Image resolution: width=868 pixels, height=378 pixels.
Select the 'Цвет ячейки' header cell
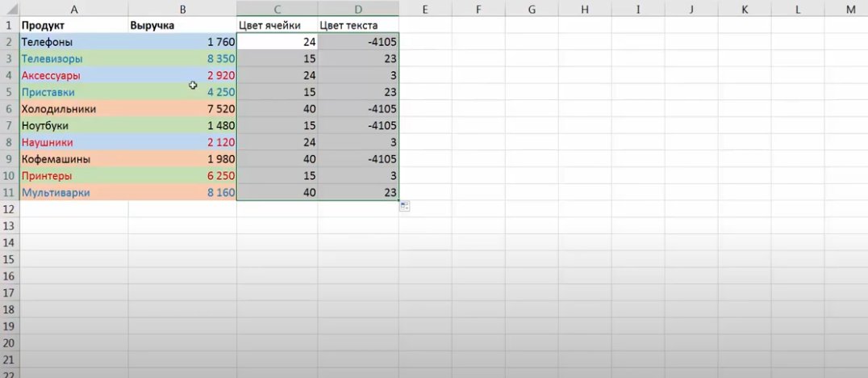tap(277, 25)
